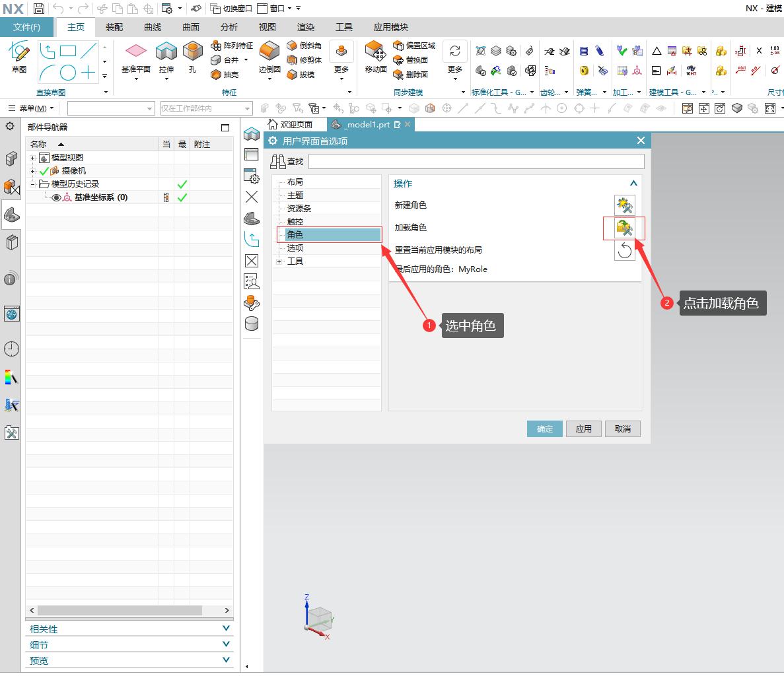Expand the 工具 node in preferences tree
This screenshot has width=784, height=686.
pyautogui.click(x=279, y=261)
